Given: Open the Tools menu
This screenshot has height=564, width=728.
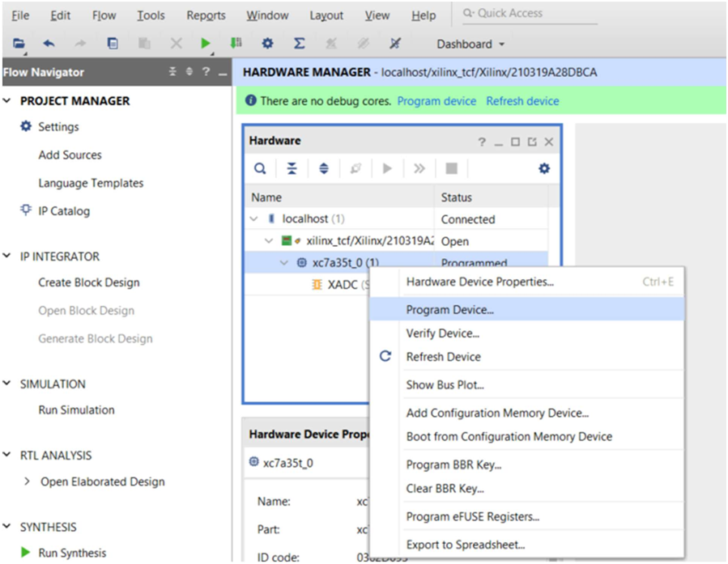Looking at the screenshot, I should coord(151,15).
